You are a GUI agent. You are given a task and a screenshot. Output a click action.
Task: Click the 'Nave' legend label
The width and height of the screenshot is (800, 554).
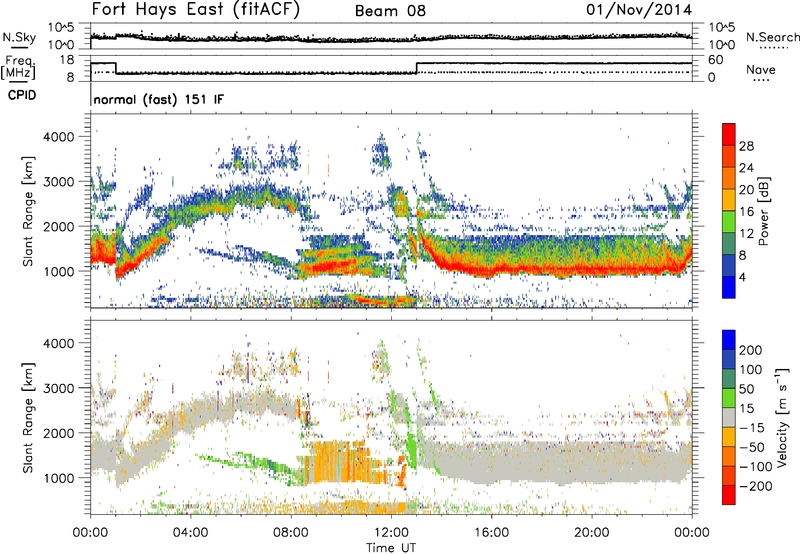coord(761,69)
